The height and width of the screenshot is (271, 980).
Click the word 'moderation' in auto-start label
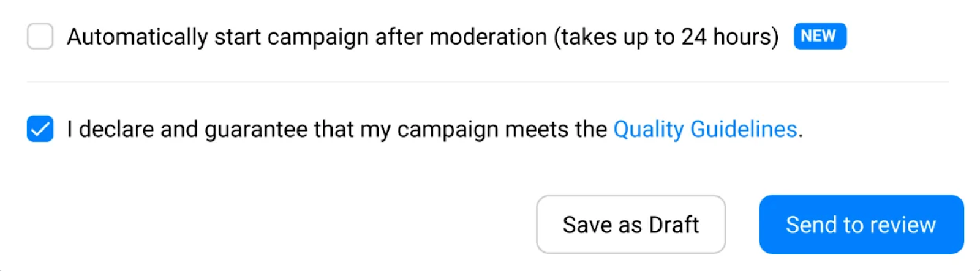point(488,37)
